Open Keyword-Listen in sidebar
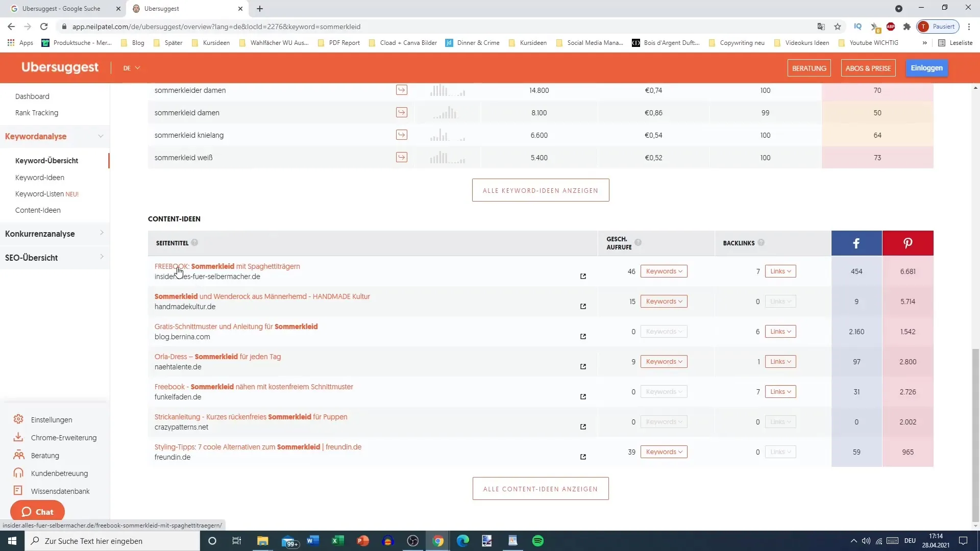This screenshot has height=551, width=980. (x=47, y=194)
